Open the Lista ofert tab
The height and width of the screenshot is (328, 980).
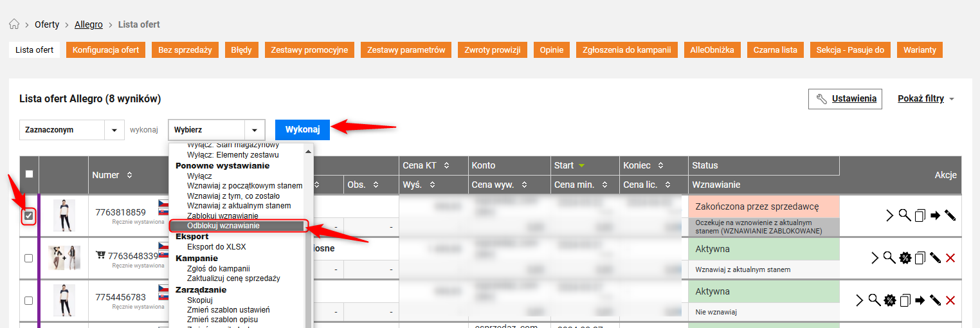point(35,50)
